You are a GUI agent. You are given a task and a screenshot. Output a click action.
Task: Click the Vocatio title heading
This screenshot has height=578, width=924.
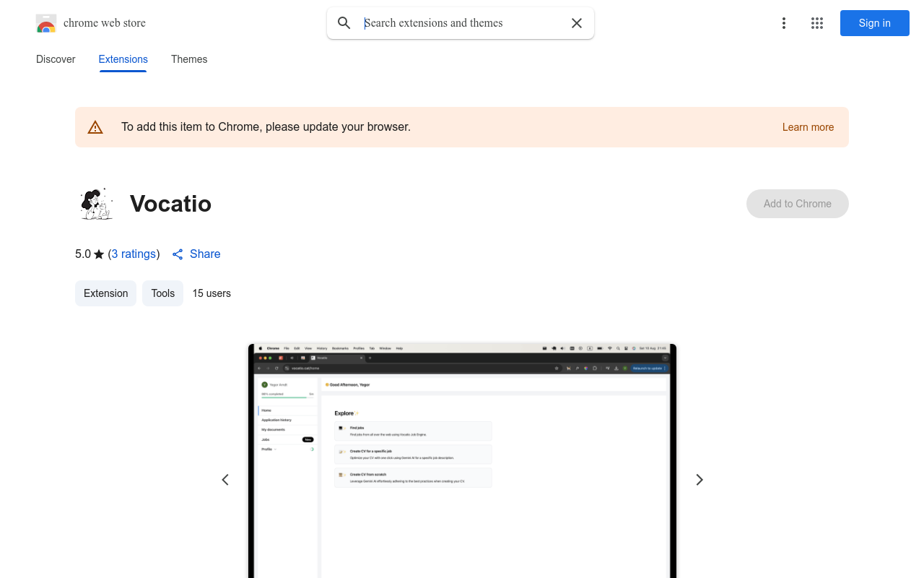(x=170, y=204)
